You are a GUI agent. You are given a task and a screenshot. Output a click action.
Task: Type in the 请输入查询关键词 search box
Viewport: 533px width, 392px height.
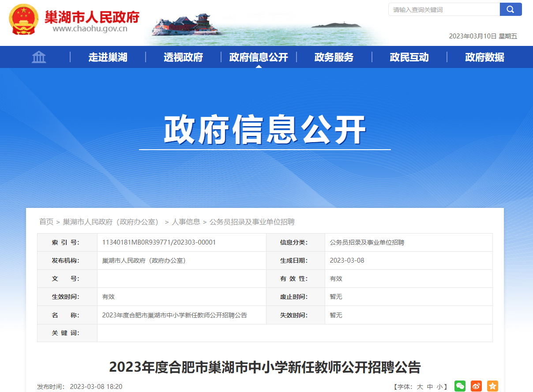(x=443, y=9)
